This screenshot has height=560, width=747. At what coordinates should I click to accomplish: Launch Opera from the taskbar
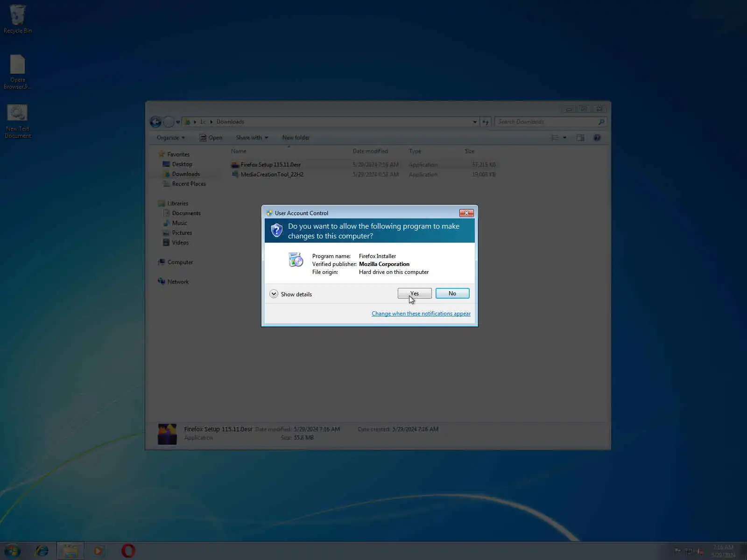click(128, 551)
